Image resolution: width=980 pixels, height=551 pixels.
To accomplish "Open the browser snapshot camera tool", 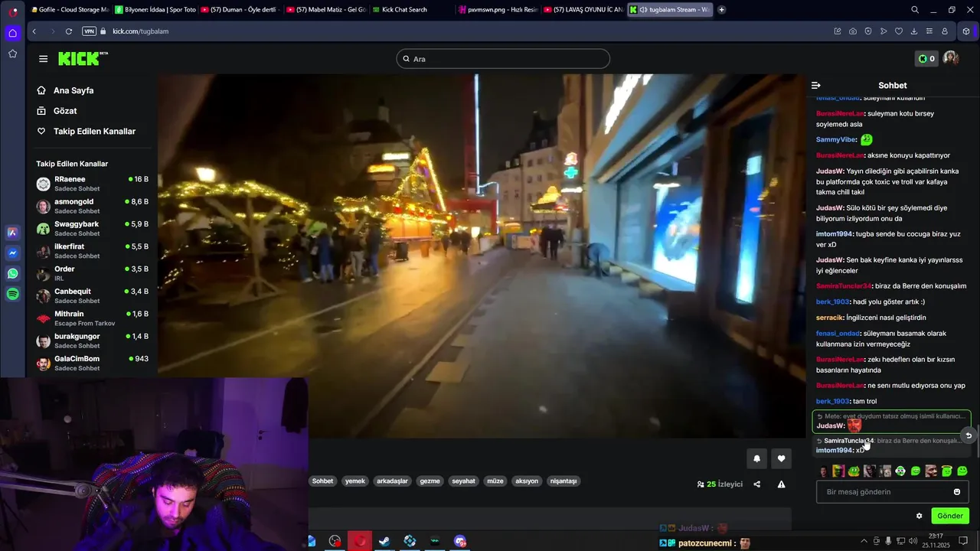I will (x=853, y=31).
